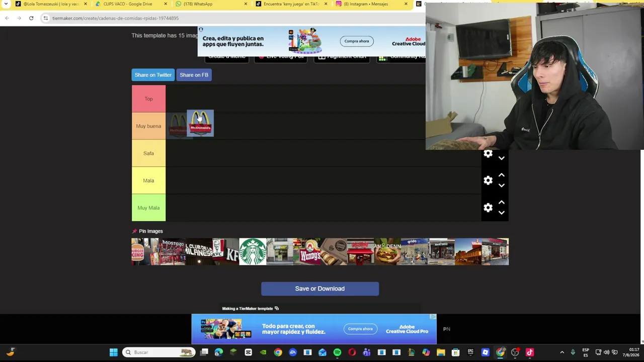Click the Muy buena tier label
The width and height of the screenshot is (644, 362).
pos(148,126)
